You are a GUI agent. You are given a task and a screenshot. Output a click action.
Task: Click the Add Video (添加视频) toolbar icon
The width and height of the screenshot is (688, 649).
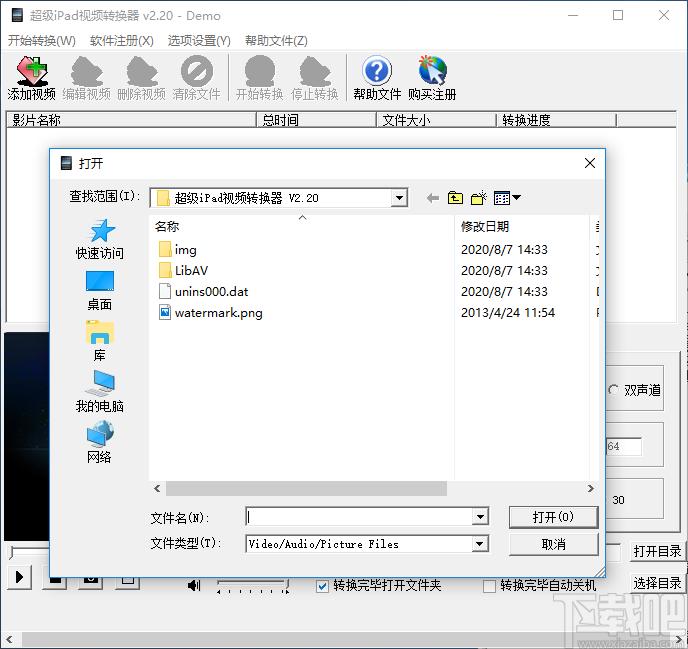[32, 78]
